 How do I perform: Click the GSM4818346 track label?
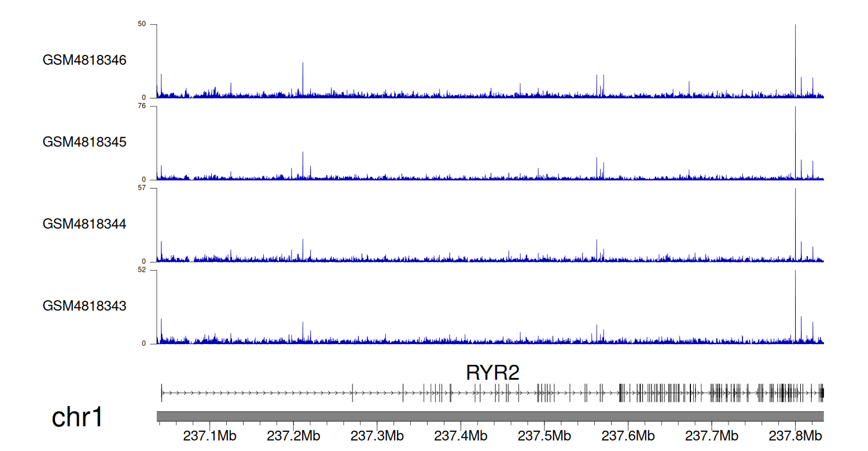pos(84,60)
